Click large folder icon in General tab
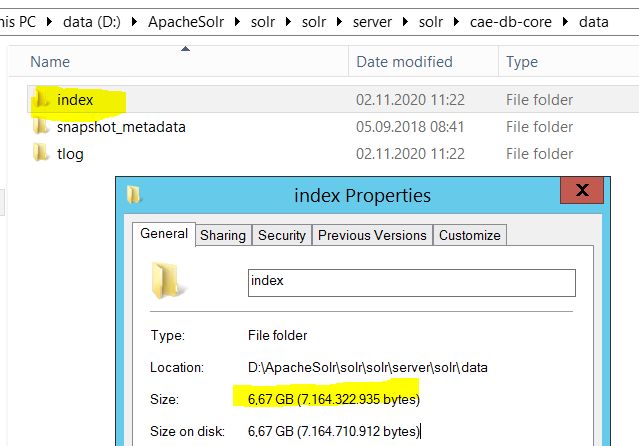The width and height of the screenshot is (639, 446). tap(168, 280)
